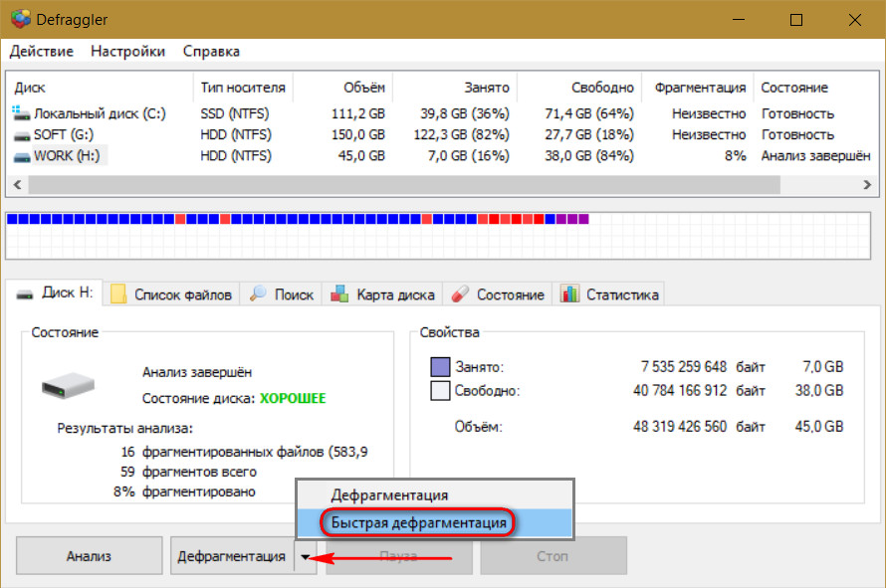This screenshot has width=886, height=588.
Task: Switch to the Диск H: tab
Action: pos(54,293)
